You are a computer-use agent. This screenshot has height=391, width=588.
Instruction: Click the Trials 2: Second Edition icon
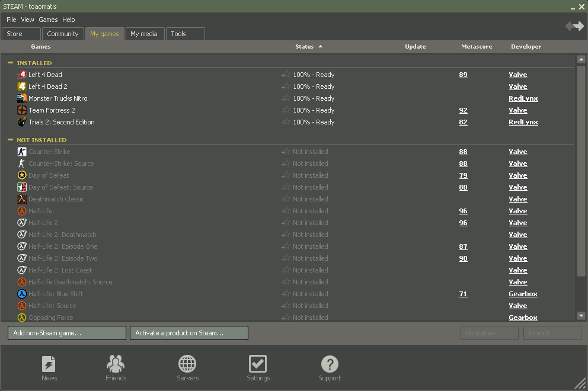click(x=22, y=122)
